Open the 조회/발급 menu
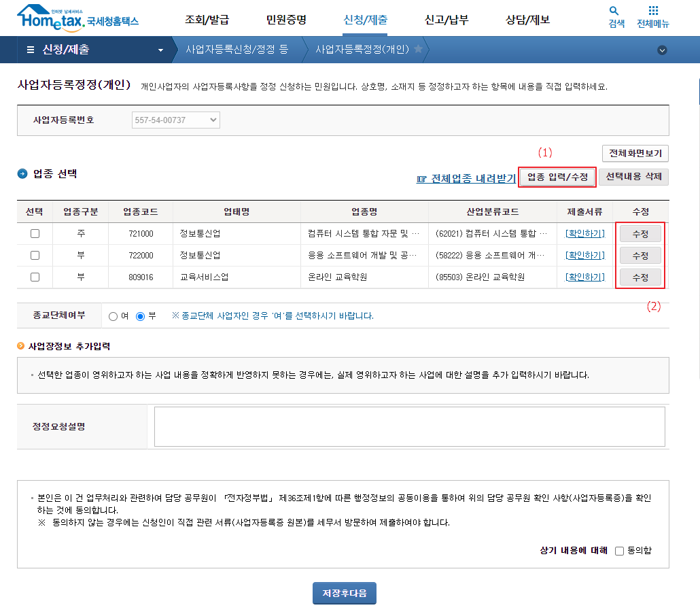 (206, 20)
